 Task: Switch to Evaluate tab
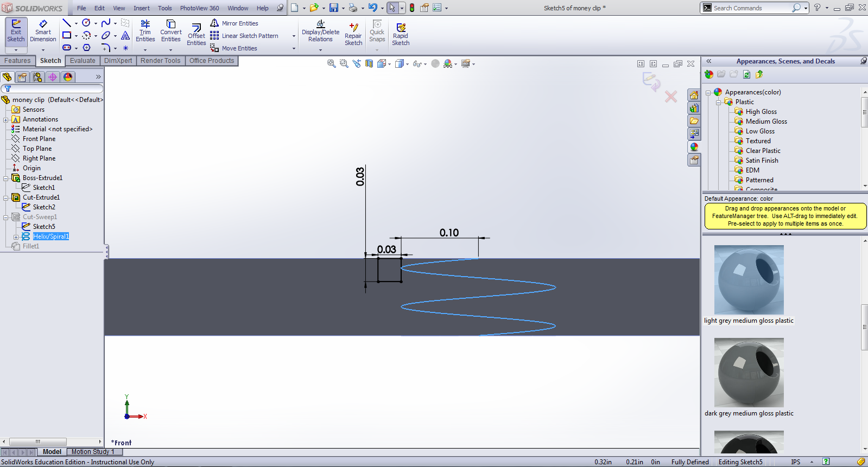[83, 61]
